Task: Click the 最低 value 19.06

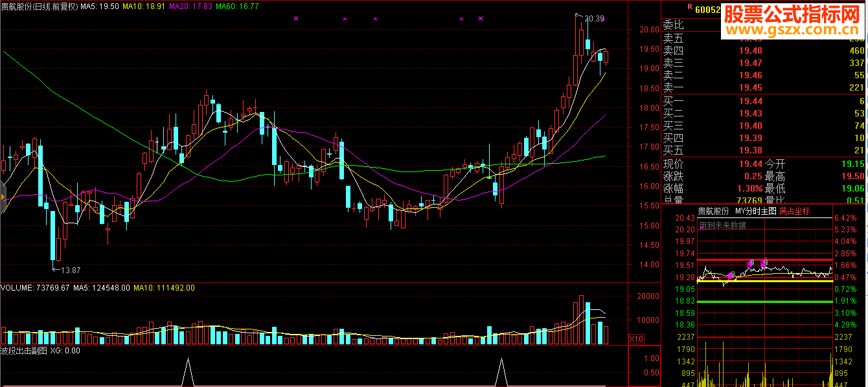Action: click(852, 189)
